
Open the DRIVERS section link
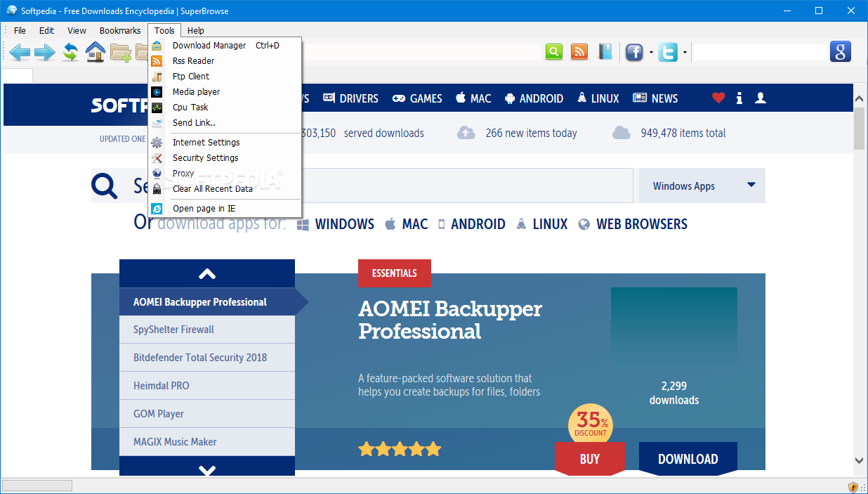tap(350, 98)
